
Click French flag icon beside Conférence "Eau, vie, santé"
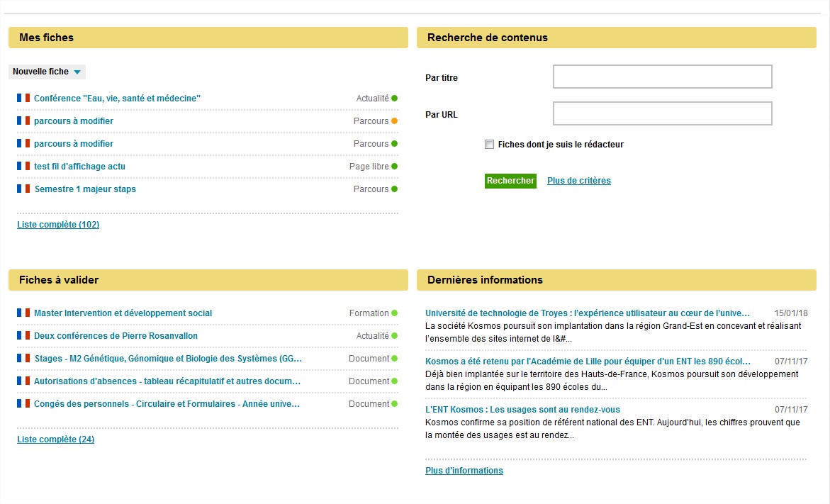(x=23, y=99)
